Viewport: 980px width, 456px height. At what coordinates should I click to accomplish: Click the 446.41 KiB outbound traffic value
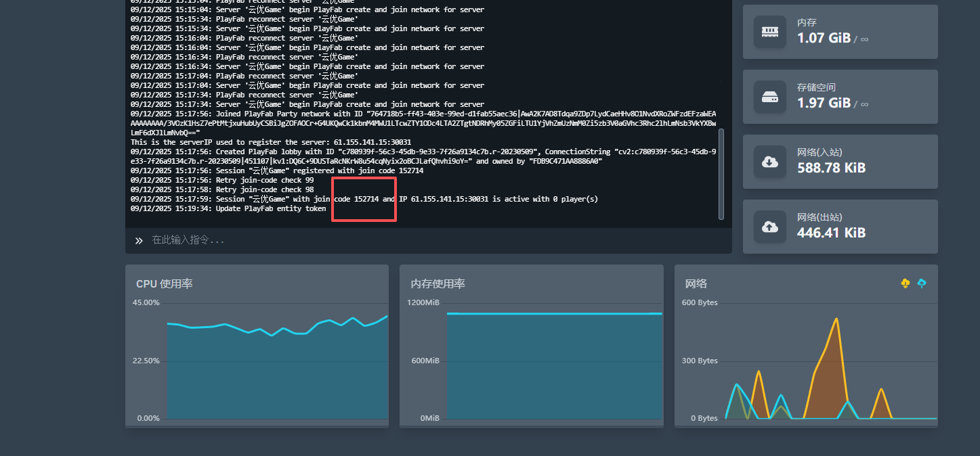pos(831,233)
